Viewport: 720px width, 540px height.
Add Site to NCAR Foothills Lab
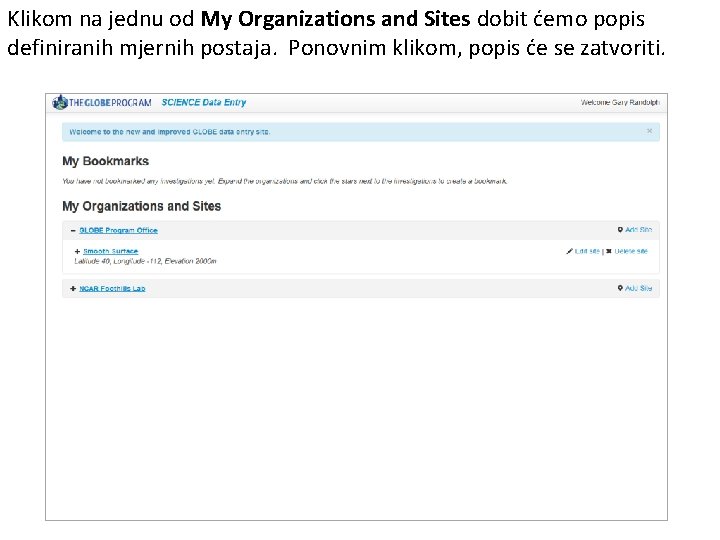638,288
